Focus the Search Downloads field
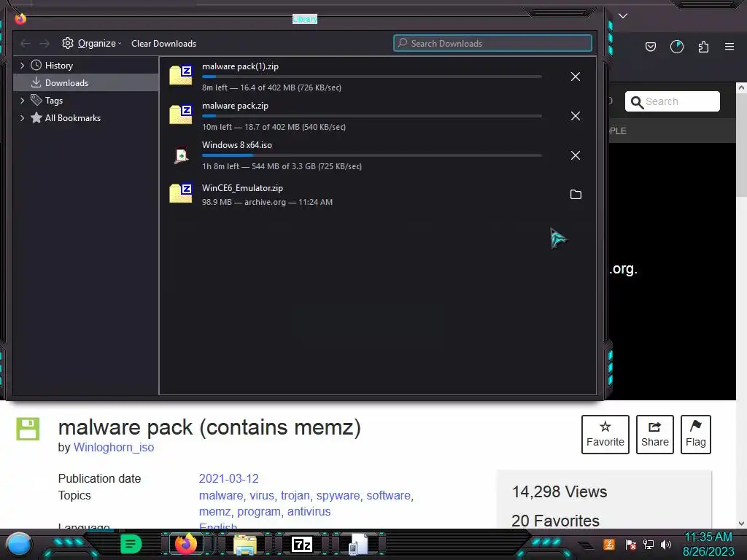 pyautogui.click(x=492, y=43)
